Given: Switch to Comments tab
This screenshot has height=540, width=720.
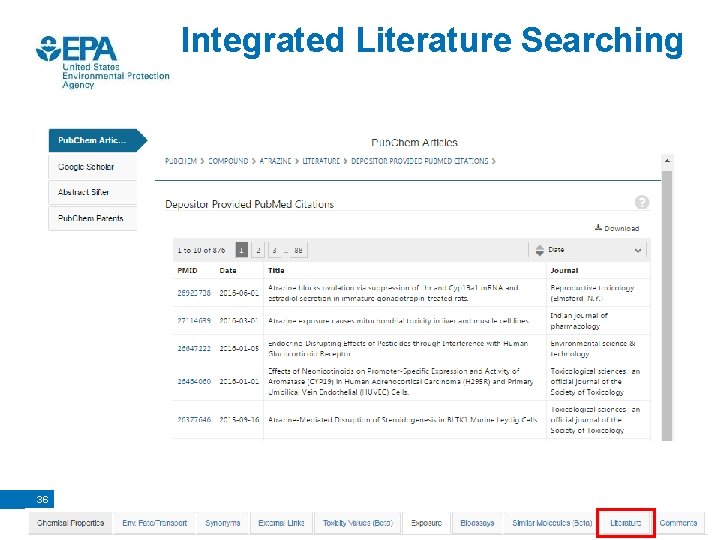Looking at the screenshot, I should (678, 523).
